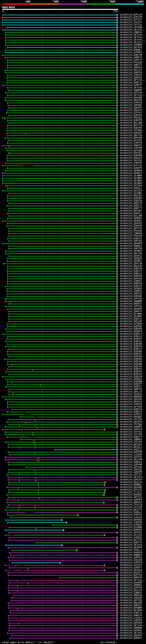Open hit UniRef100_A7NYT4

(131, 429)
